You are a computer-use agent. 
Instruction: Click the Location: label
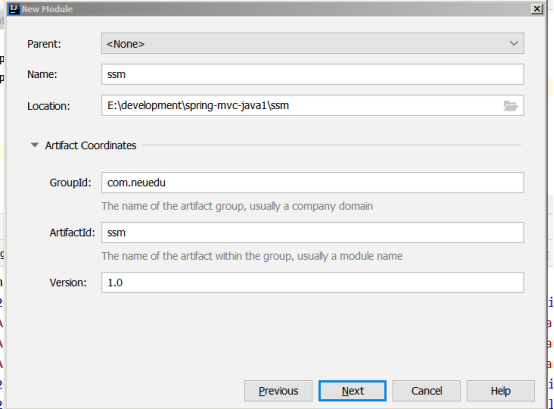pos(49,106)
